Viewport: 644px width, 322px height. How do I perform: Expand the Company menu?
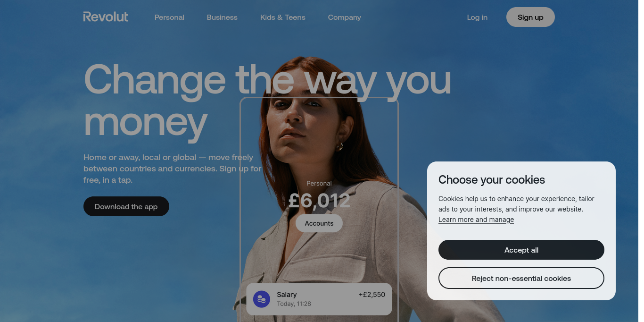(x=345, y=17)
